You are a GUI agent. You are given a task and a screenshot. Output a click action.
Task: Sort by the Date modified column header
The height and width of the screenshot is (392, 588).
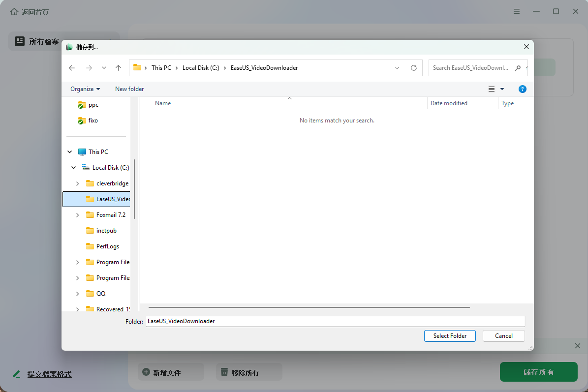point(449,103)
